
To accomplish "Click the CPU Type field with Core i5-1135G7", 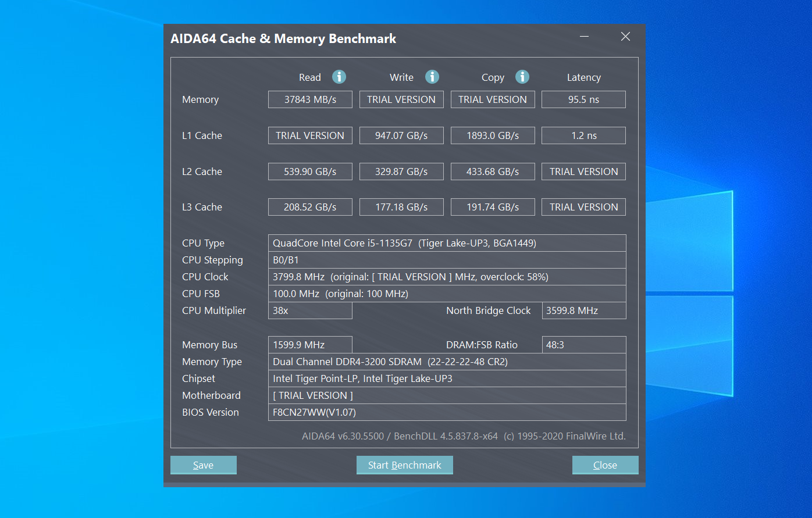I will [447, 243].
